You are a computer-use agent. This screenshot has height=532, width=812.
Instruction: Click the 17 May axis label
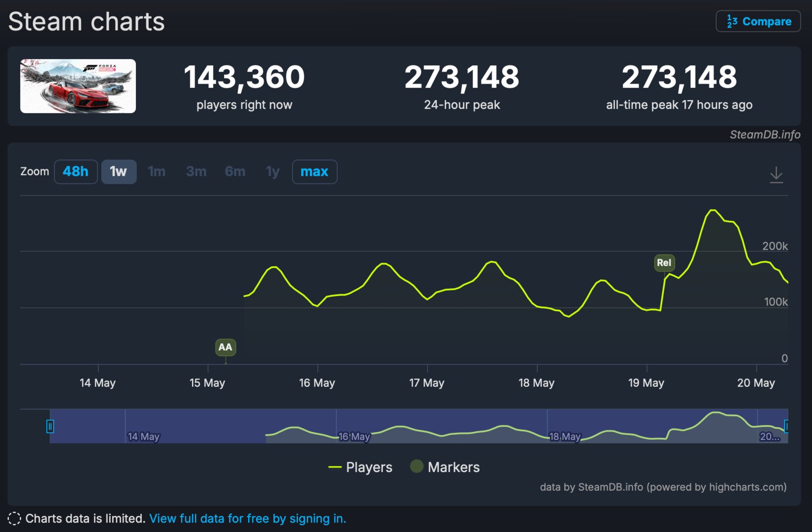click(x=427, y=383)
